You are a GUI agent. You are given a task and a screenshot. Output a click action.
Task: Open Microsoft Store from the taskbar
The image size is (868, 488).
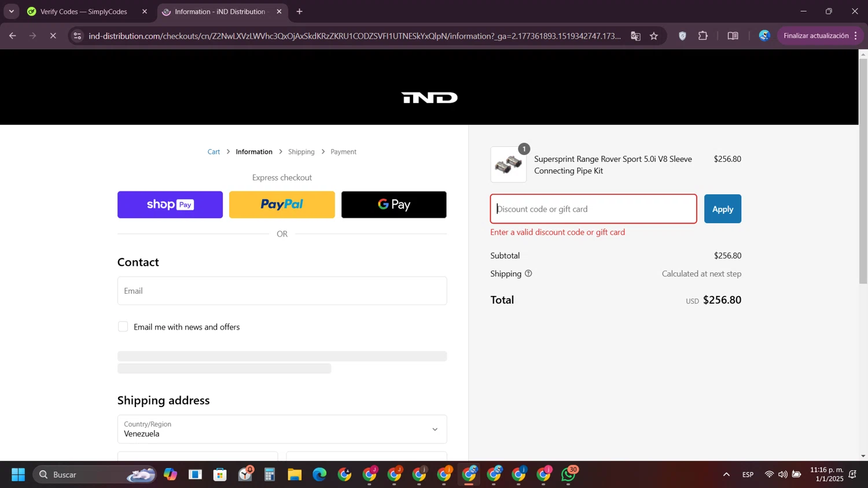click(x=220, y=475)
